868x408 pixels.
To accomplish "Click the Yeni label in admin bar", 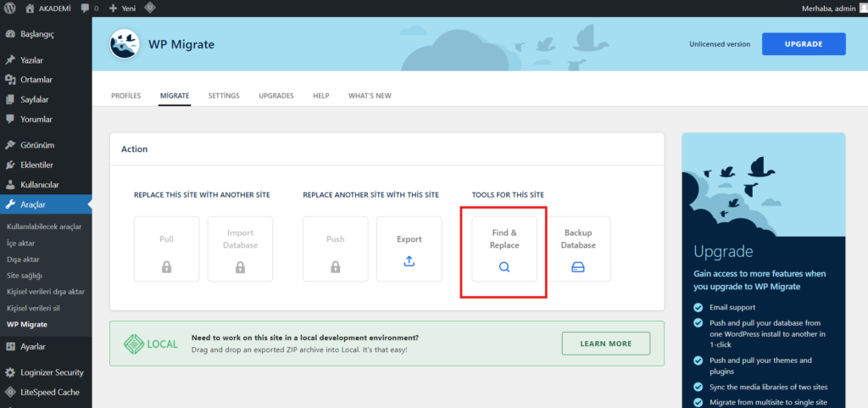I will (x=129, y=8).
